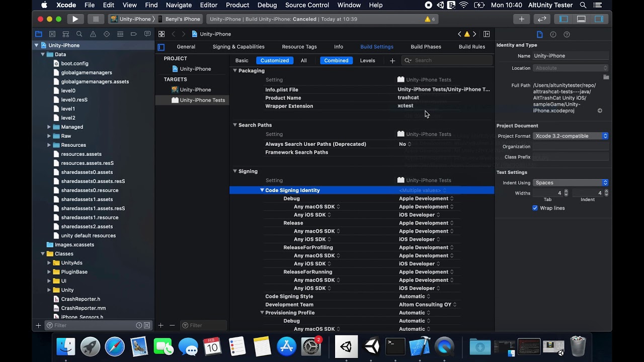Show Customized build settings
The height and width of the screenshot is (362, 644).
(x=275, y=60)
